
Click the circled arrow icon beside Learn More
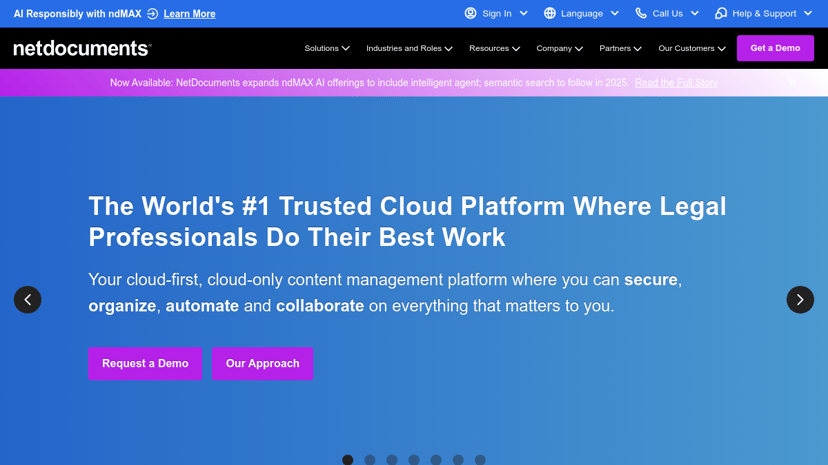[x=153, y=14]
